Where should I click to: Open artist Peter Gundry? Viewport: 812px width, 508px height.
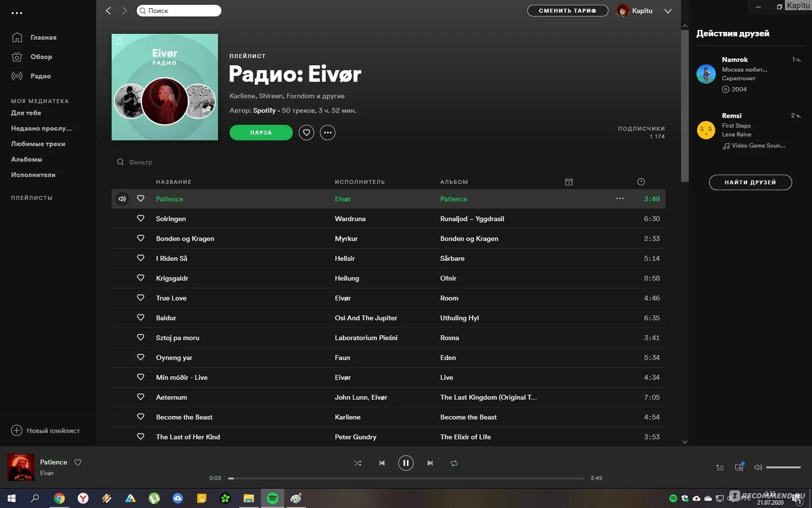[355, 437]
